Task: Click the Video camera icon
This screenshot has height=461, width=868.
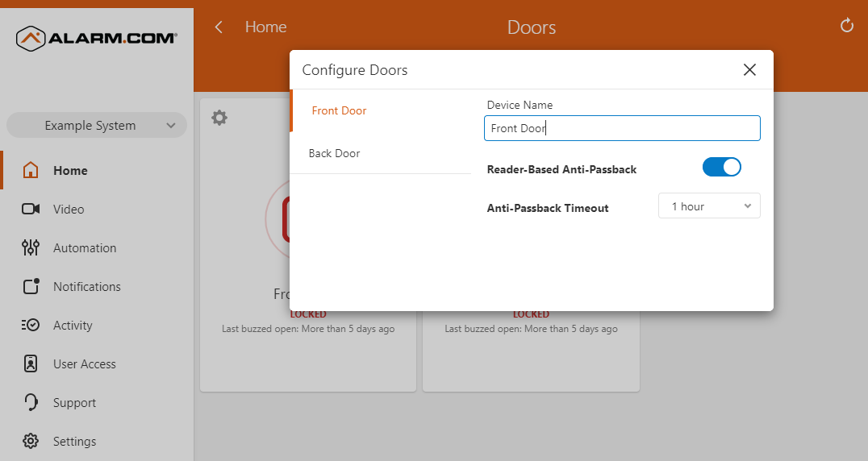Action: [x=31, y=210]
